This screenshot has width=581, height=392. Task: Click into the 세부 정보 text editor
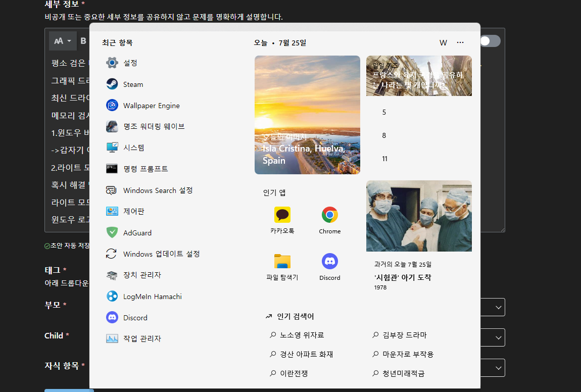(70, 141)
